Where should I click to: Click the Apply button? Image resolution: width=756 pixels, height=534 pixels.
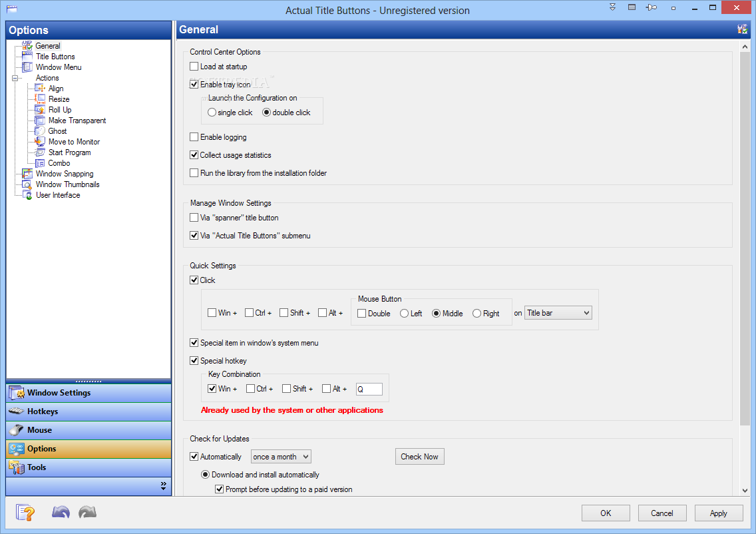[x=718, y=513]
